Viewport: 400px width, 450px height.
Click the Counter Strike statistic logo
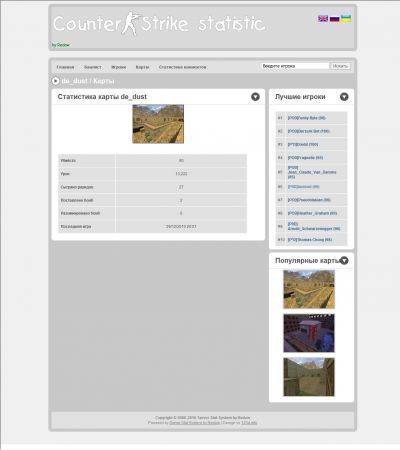[x=159, y=24]
